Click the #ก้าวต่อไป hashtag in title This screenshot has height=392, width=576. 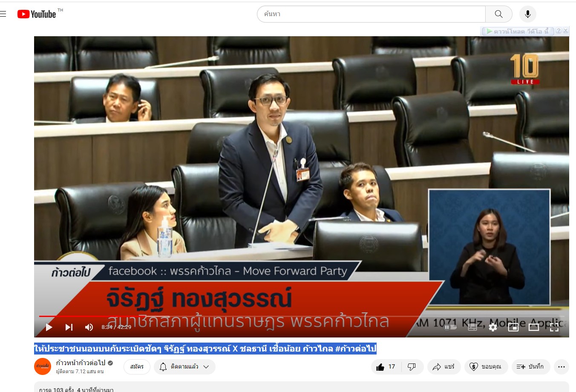click(356, 349)
